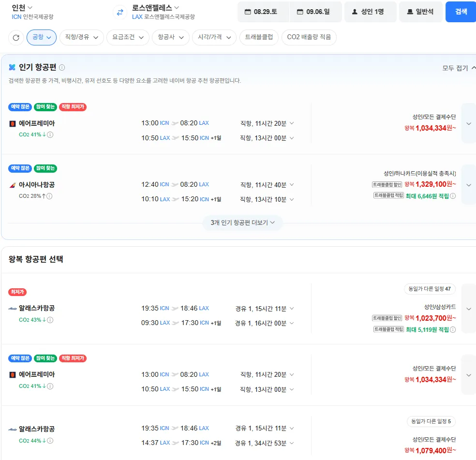Expand 직항, 11시간 40분 flight details
The image size is (476, 460).
267,185
